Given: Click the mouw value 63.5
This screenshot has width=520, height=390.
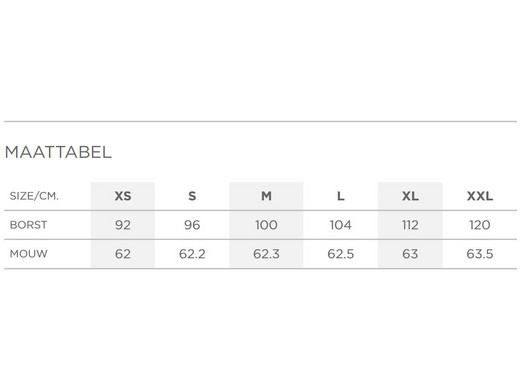Looking at the screenshot, I should click(x=480, y=254).
